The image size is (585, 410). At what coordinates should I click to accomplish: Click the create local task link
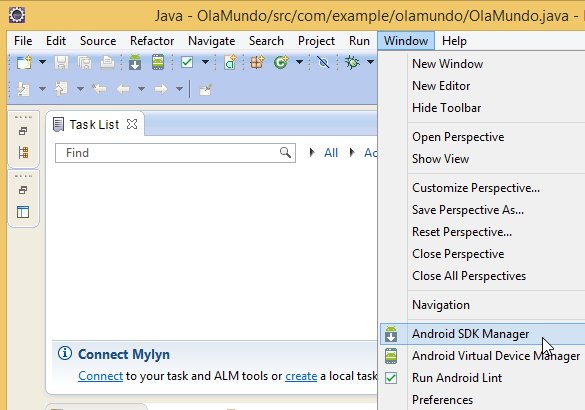pyautogui.click(x=301, y=376)
